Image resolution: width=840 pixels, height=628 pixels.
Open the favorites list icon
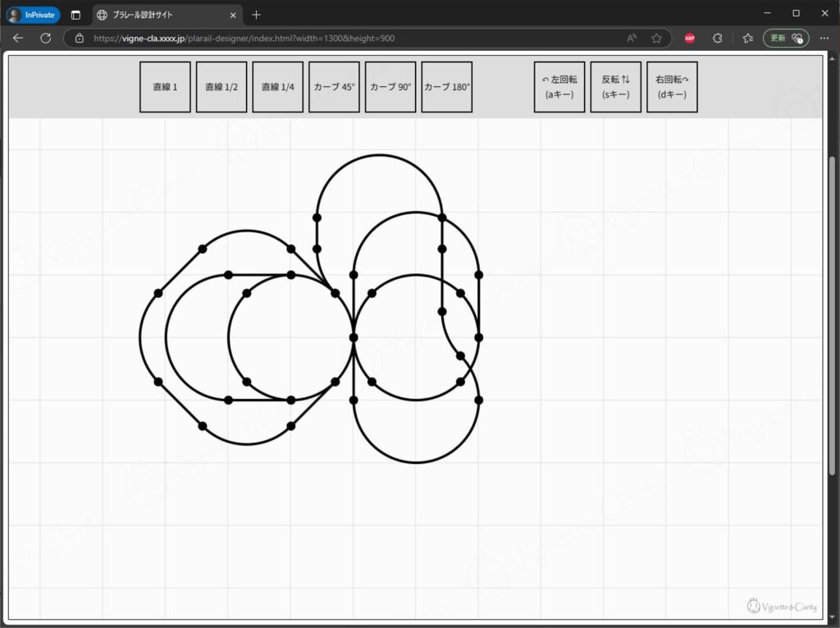[x=747, y=38]
